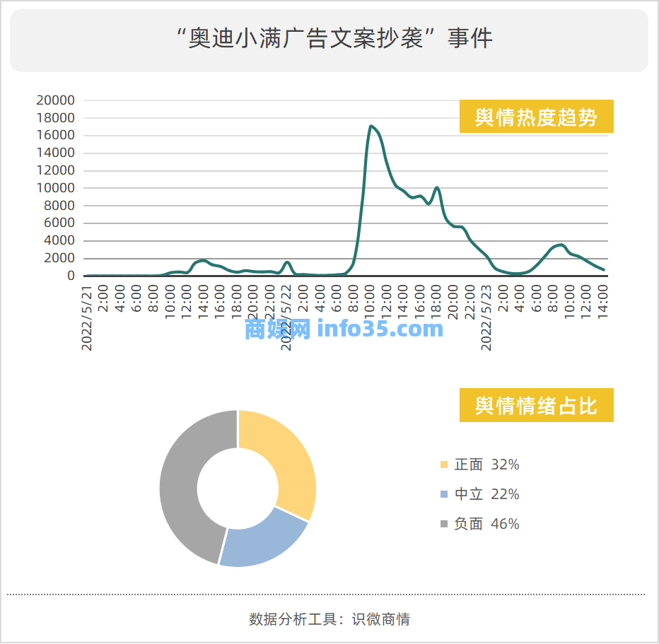Screen dimensions: 659x644
Task: Click the x-axis date label 2022/5/23
Action: coord(486,318)
